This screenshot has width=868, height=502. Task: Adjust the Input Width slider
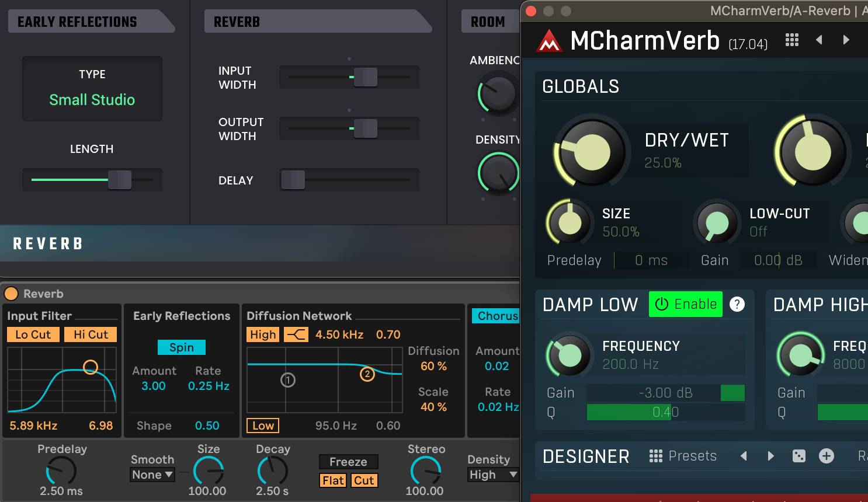click(x=349, y=77)
